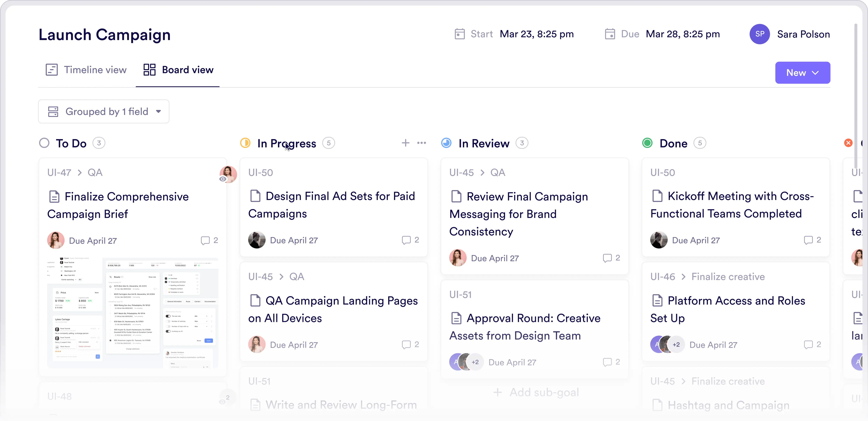This screenshot has width=868, height=421.
Task: Click comment icon on Kickoff Meeting card
Action: tap(808, 240)
